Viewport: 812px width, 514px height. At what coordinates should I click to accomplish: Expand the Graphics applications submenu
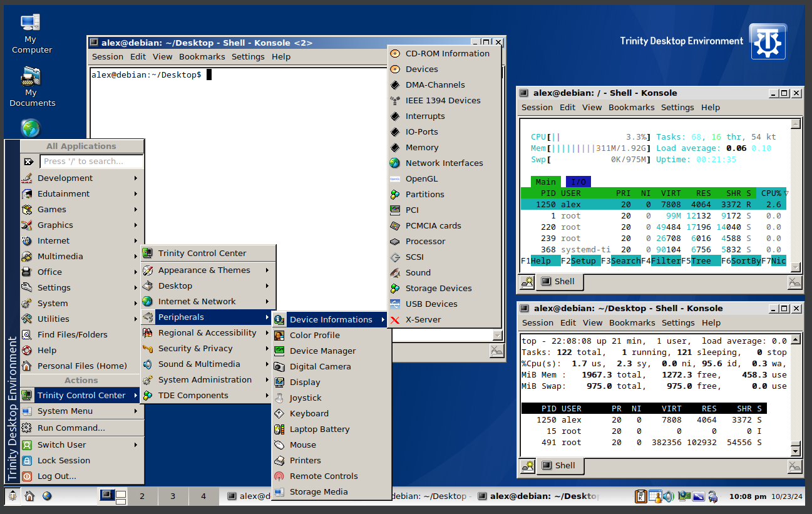pyautogui.click(x=55, y=225)
